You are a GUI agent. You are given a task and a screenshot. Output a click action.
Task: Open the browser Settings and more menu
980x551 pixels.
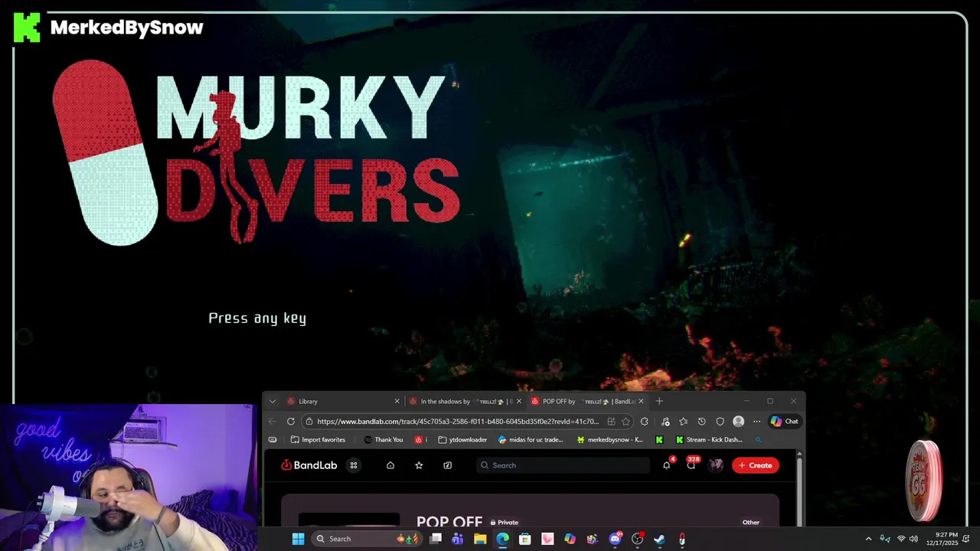[756, 422]
